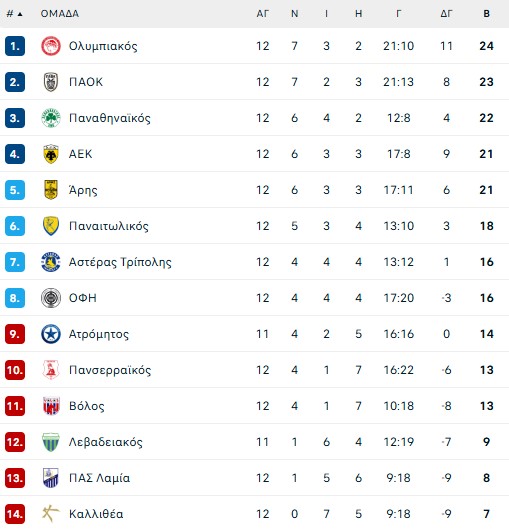Sort standings by the ΔΓ column header
Screen dimensions: 509x529
pos(446,14)
